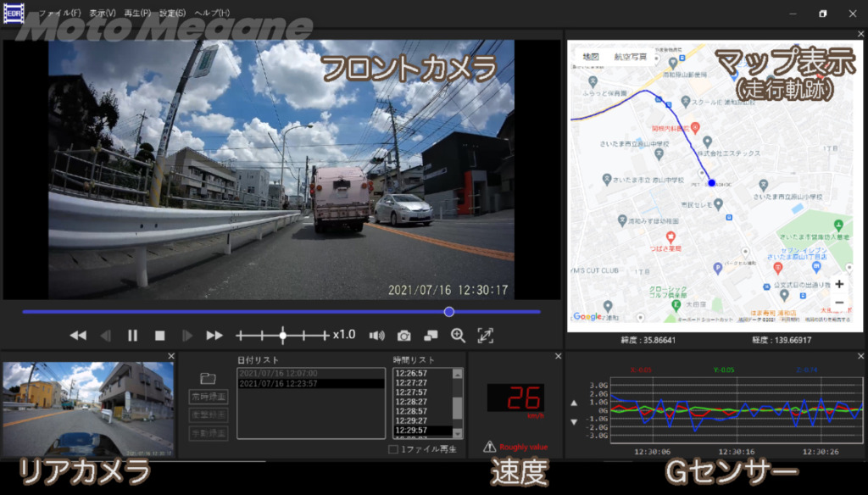Switch map to 航空写真 view
Image resolution: width=868 pixels, height=495 pixels.
pyautogui.click(x=631, y=57)
